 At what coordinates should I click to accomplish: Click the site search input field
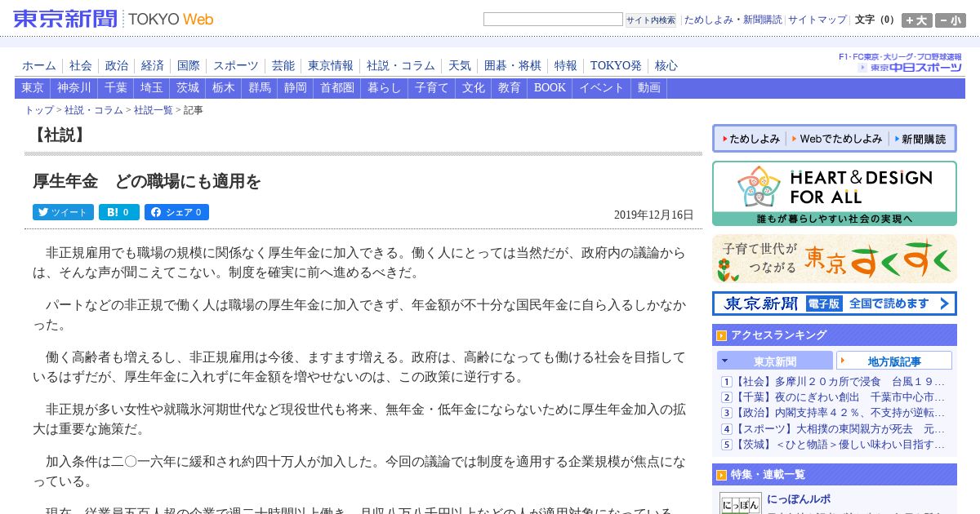click(x=553, y=20)
